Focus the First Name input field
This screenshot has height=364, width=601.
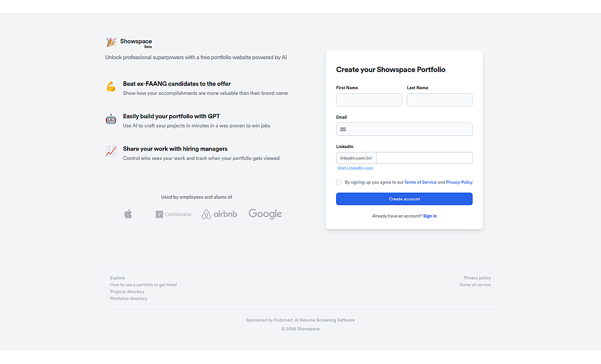pos(369,100)
